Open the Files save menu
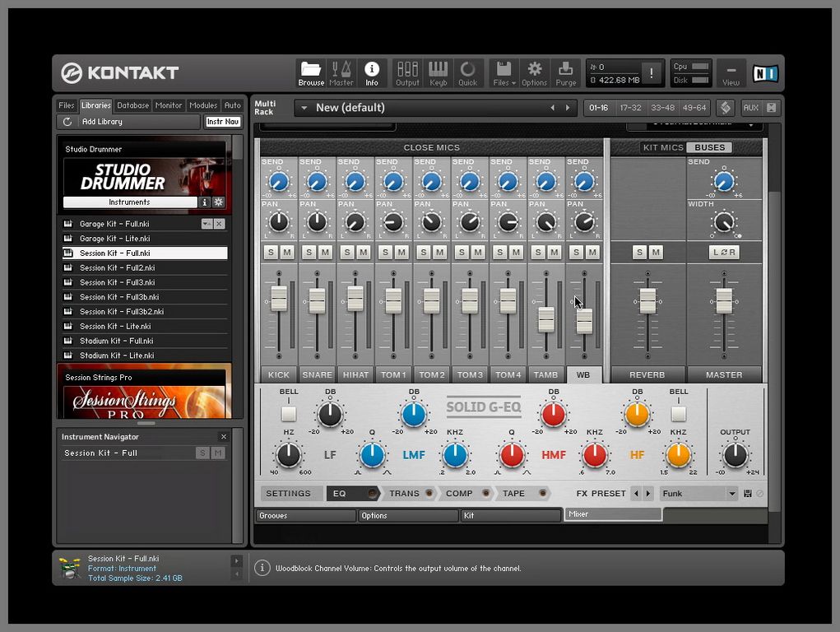Viewport: 840px width, 632px height. point(504,73)
